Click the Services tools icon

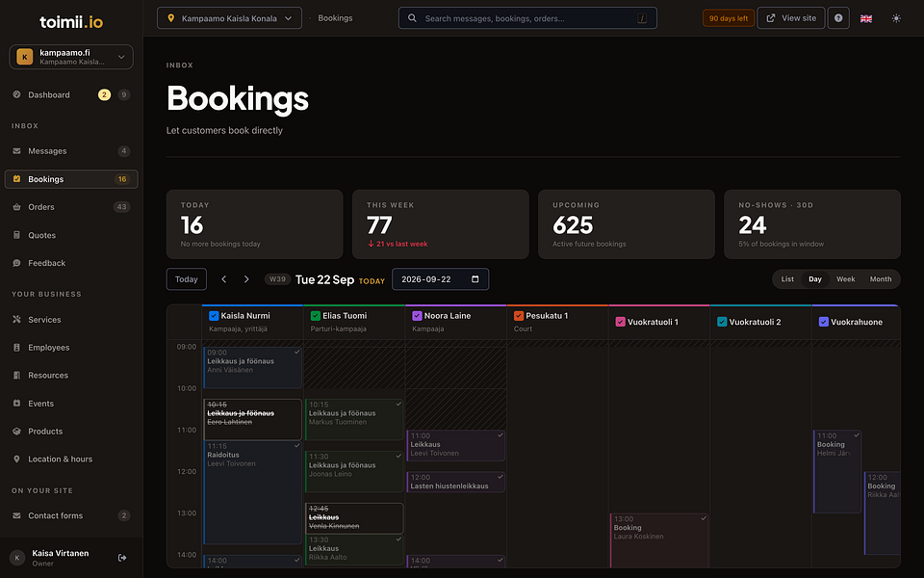pos(16,320)
